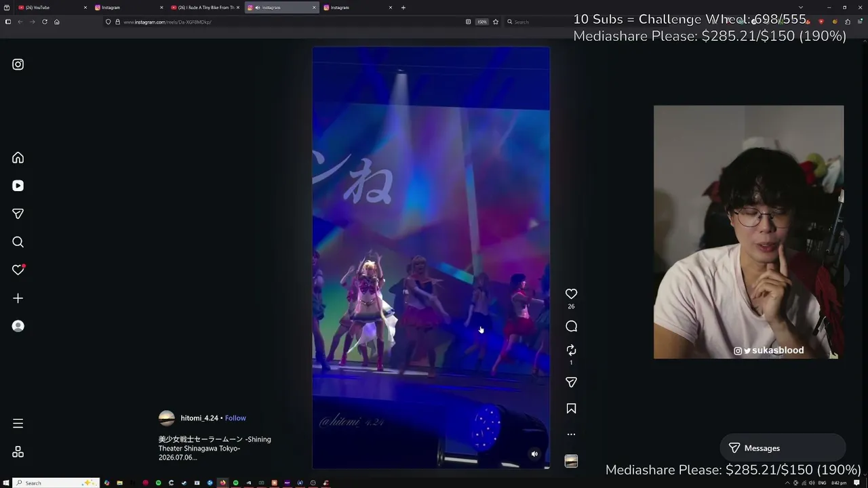Mute the playing tab via speaker icon

tap(258, 7)
